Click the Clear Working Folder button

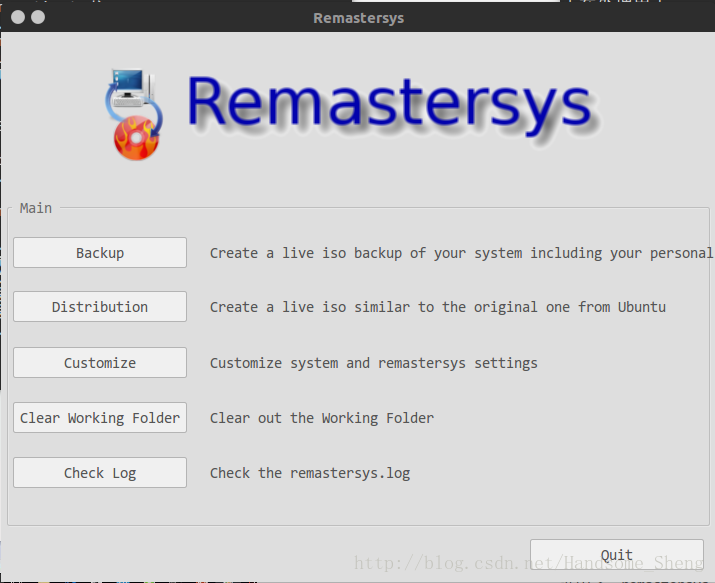point(100,418)
